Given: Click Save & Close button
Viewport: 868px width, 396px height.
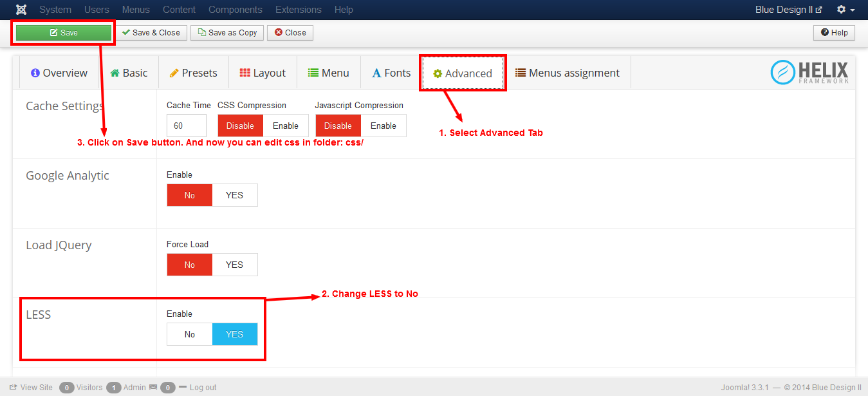Looking at the screenshot, I should click(x=151, y=33).
